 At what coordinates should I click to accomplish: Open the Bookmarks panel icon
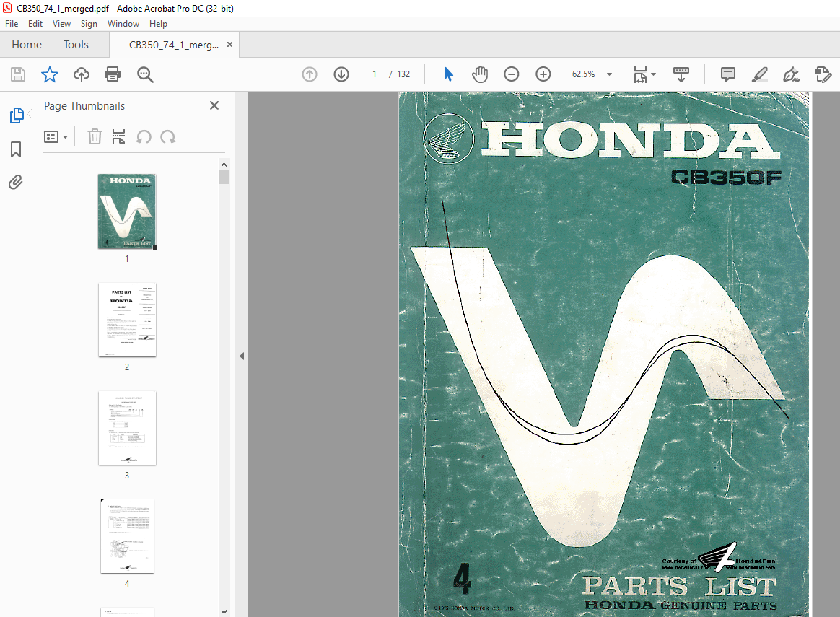[16, 149]
